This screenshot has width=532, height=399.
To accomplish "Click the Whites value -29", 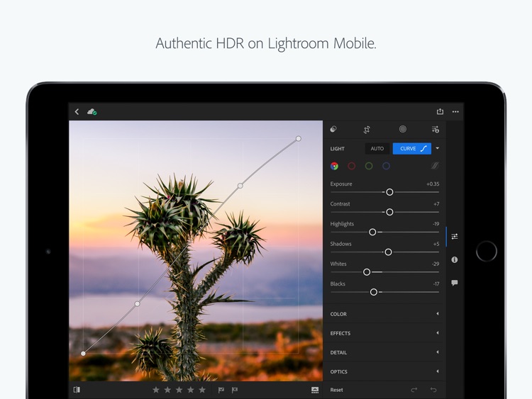I will [x=436, y=264].
